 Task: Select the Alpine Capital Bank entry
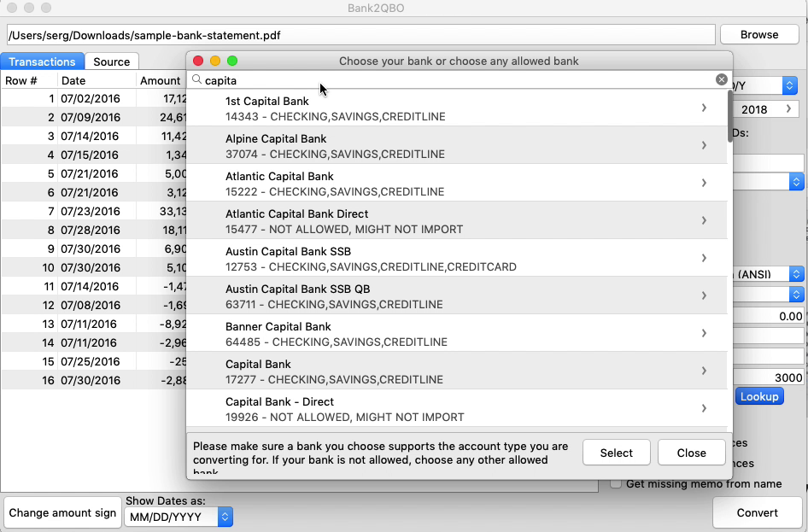(x=457, y=145)
